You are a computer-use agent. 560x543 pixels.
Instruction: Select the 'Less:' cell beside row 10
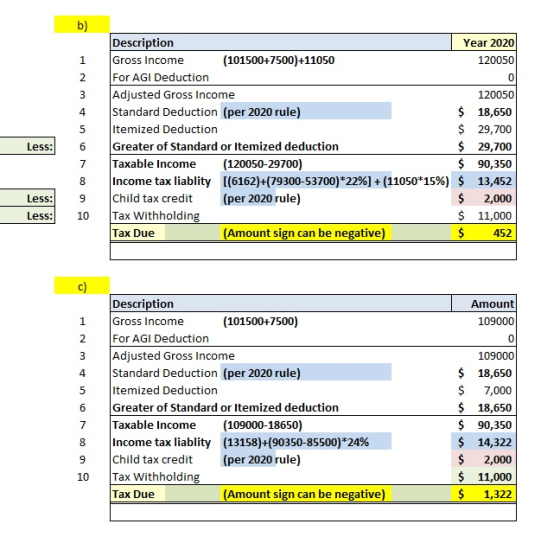(x=28, y=215)
